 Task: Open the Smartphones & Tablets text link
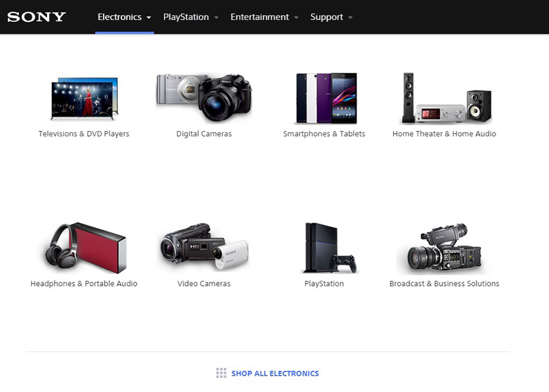click(x=324, y=134)
